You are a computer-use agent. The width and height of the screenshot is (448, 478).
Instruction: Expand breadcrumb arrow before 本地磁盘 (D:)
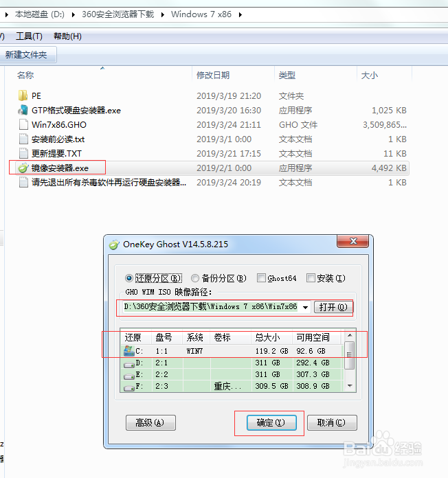tap(7, 14)
